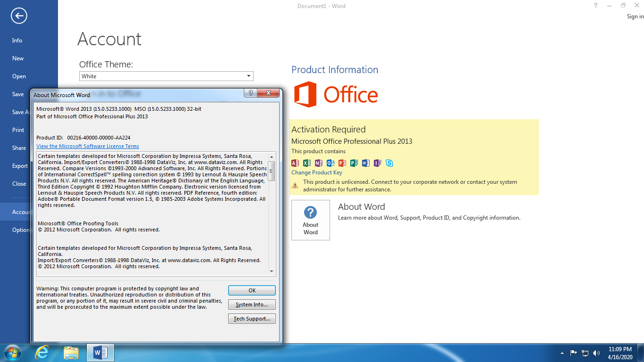The image size is (644, 362).
Task: Click the Excel app icon
Action: tap(307, 163)
